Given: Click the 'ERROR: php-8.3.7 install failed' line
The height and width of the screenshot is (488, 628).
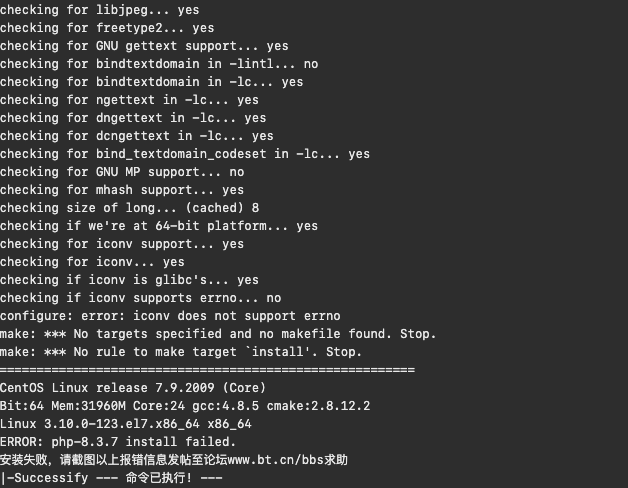Looking at the screenshot, I should [118, 442].
